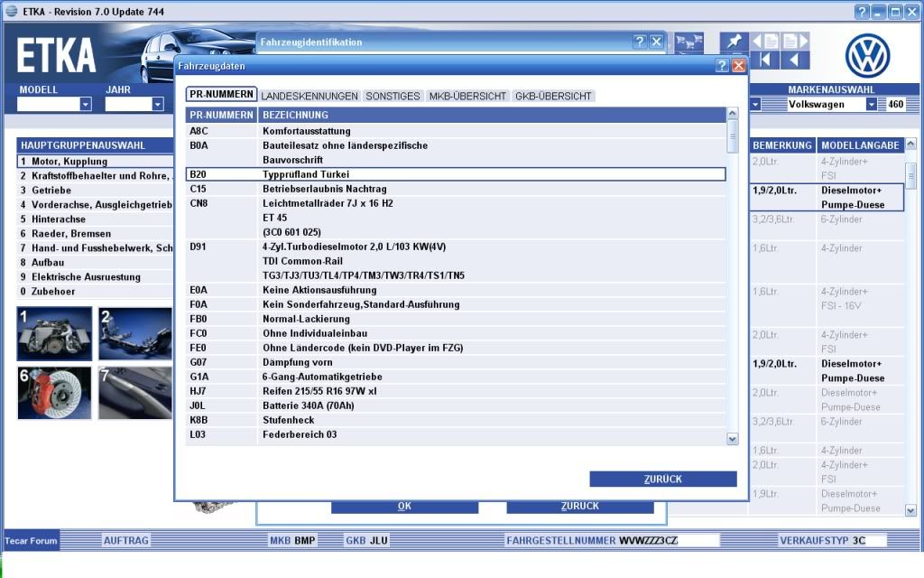Switch to PR-NUMMERN tab
The image size is (924, 578).
point(221,94)
